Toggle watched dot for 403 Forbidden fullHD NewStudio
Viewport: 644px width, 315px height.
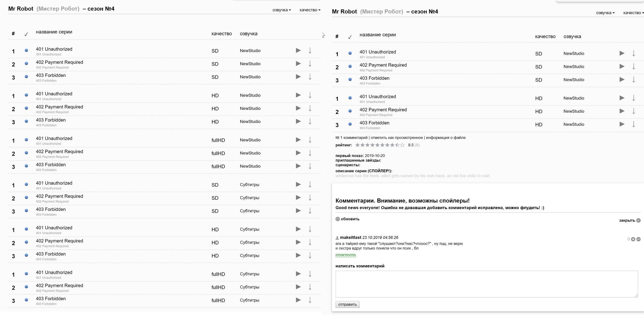point(26,166)
